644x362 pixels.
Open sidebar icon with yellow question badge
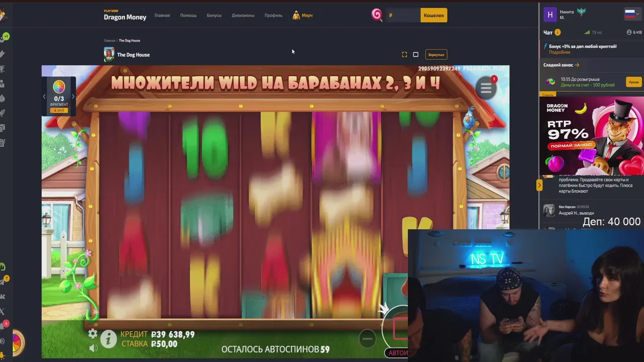click(5, 281)
